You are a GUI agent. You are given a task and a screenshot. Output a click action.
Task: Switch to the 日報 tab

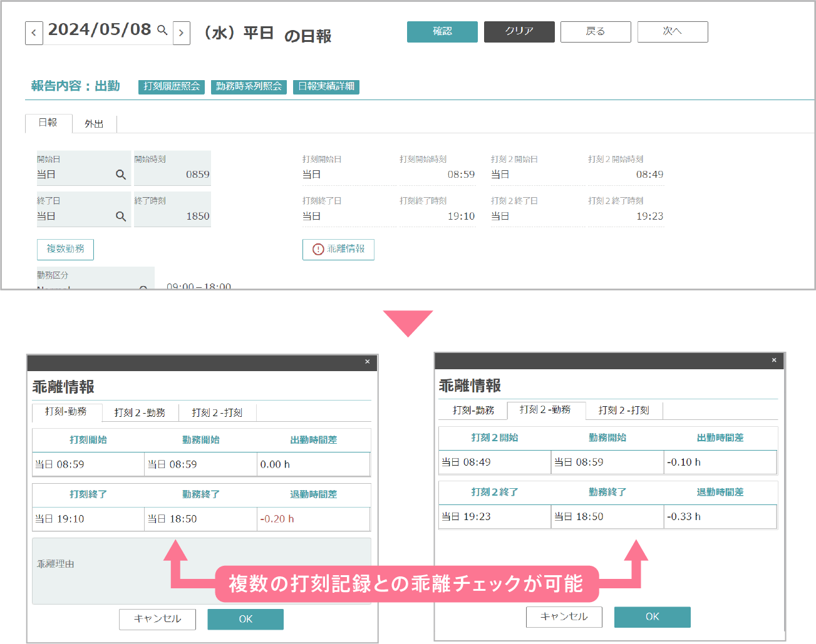pos(48,123)
